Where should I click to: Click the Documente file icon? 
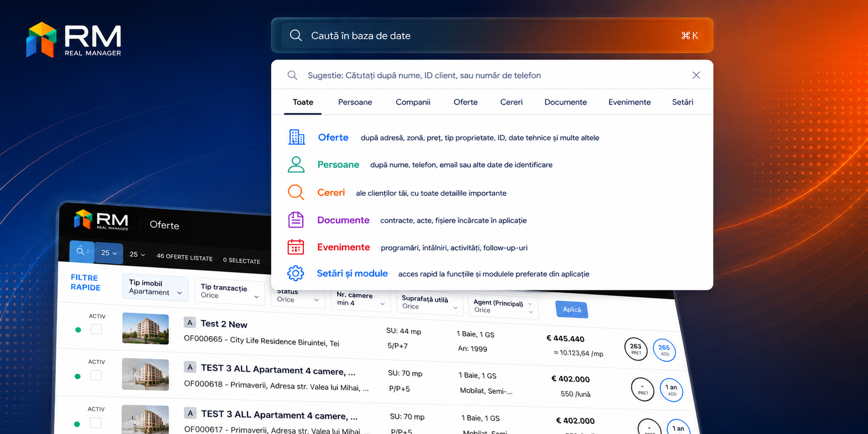click(296, 220)
